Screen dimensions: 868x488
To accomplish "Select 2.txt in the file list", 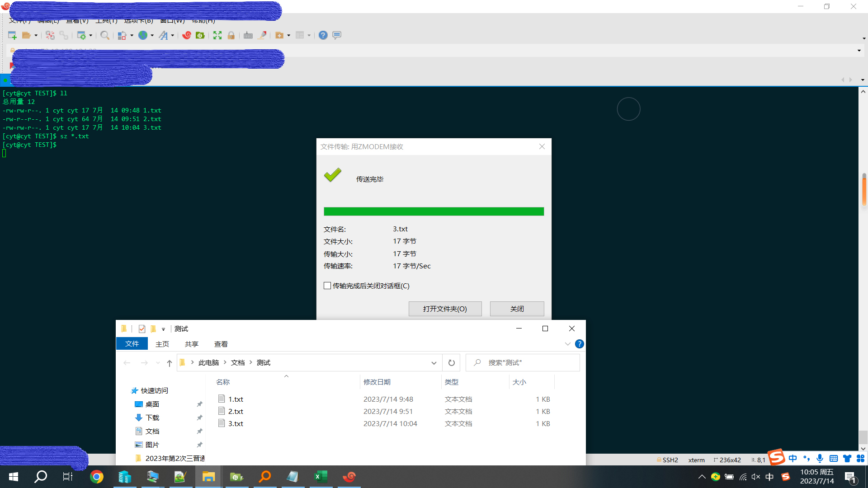I will 236,412.
